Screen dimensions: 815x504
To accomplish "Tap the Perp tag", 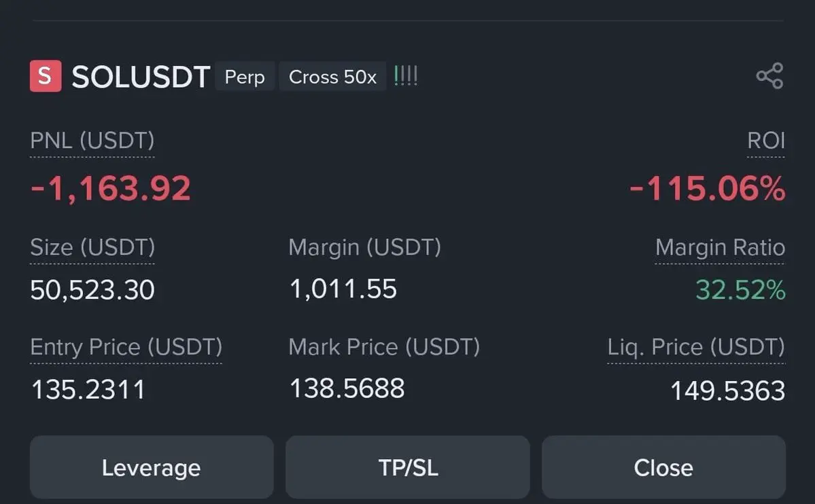I will [245, 76].
